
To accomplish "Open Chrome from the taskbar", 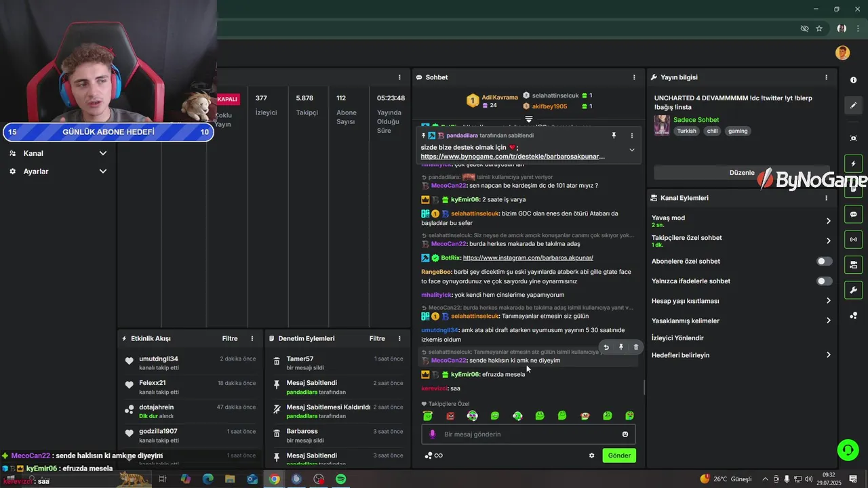I will point(274,479).
